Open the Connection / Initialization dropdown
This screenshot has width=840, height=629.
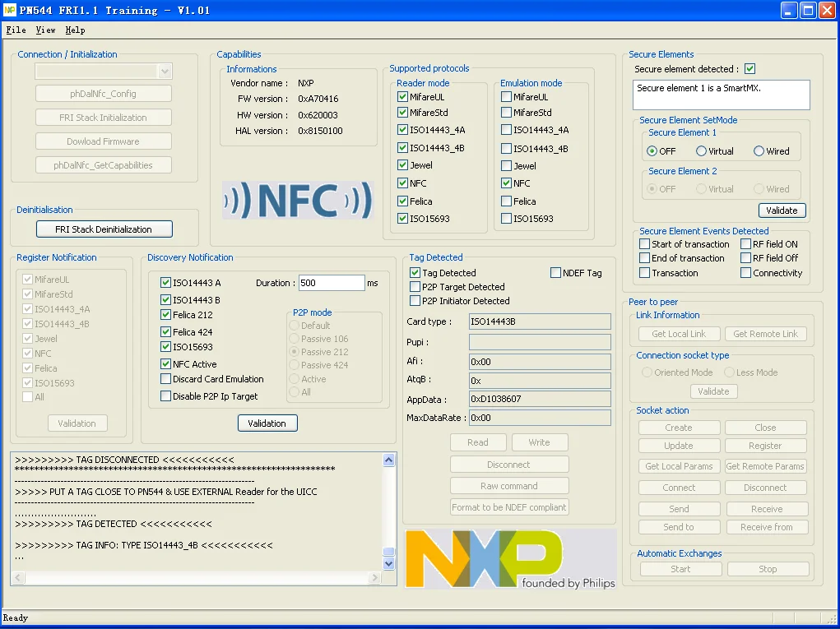[165, 72]
